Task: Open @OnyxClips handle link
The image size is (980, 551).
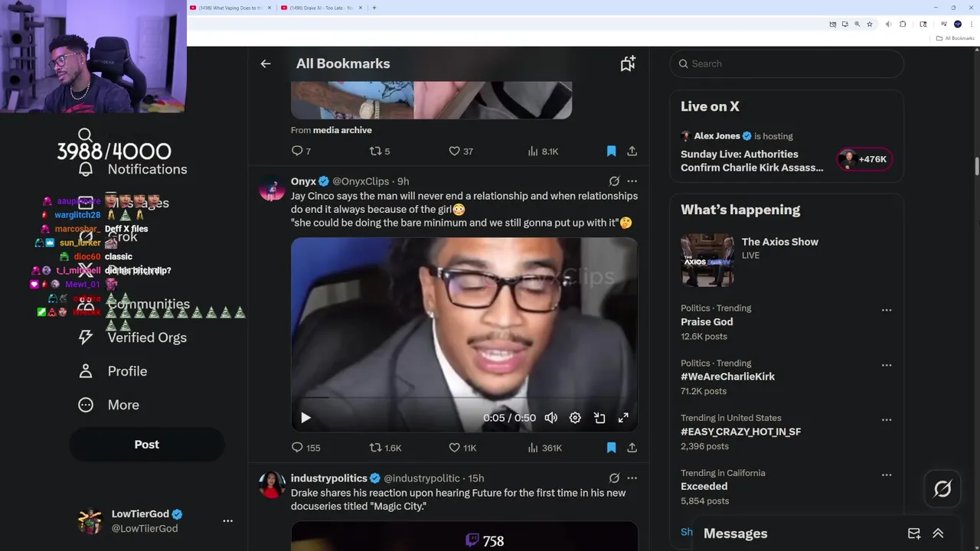Action: point(361,181)
